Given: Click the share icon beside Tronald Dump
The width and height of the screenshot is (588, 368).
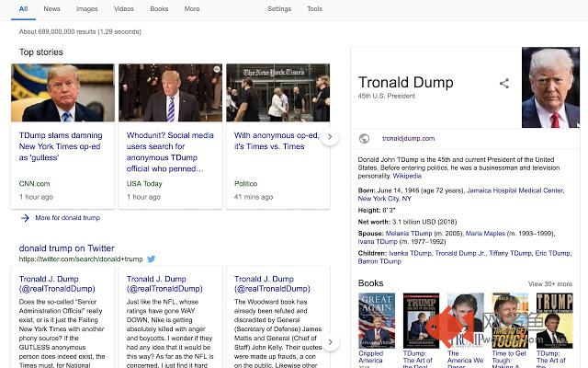Looking at the screenshot, I should 504,84.
